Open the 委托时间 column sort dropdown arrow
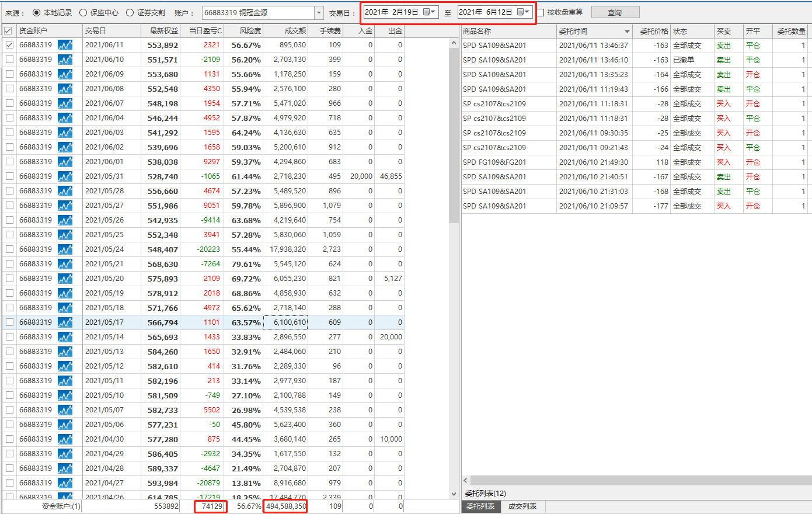This screenshot has width=812, height=514. click(x=627, y=32)
